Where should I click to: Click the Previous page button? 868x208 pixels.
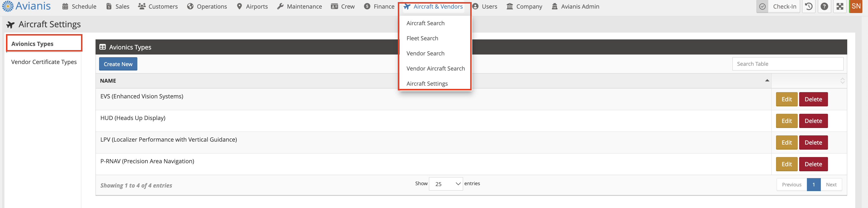[791, 184]
